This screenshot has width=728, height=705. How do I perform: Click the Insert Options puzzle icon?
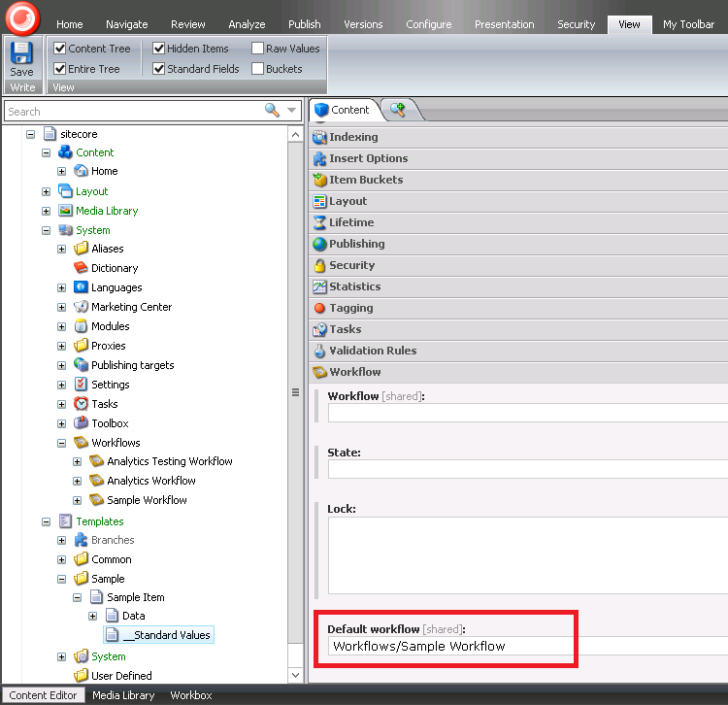tap(319, 158)
